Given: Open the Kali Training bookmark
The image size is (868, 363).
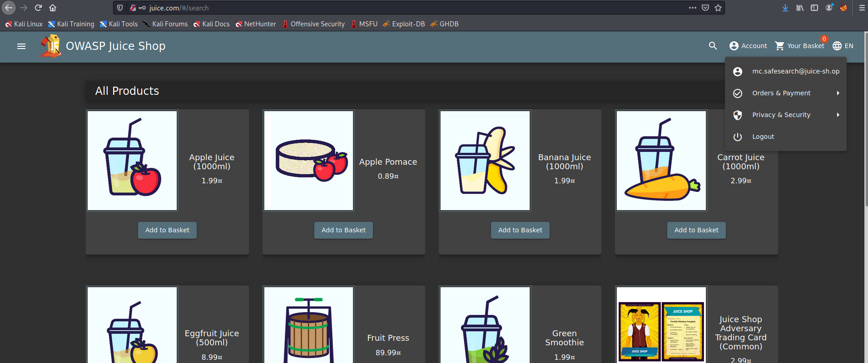Looking at the screenshot, I should [x=71, y=24].
